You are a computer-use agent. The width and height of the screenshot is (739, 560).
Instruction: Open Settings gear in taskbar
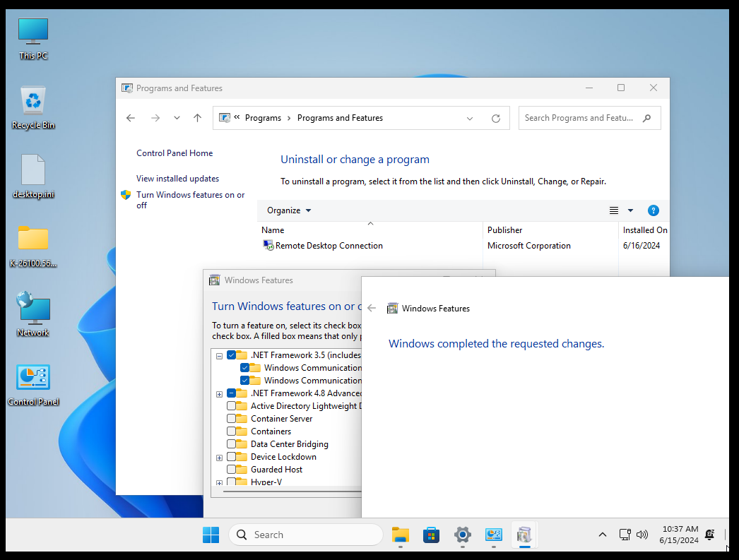pyautogui.click(x=462, y=535)
